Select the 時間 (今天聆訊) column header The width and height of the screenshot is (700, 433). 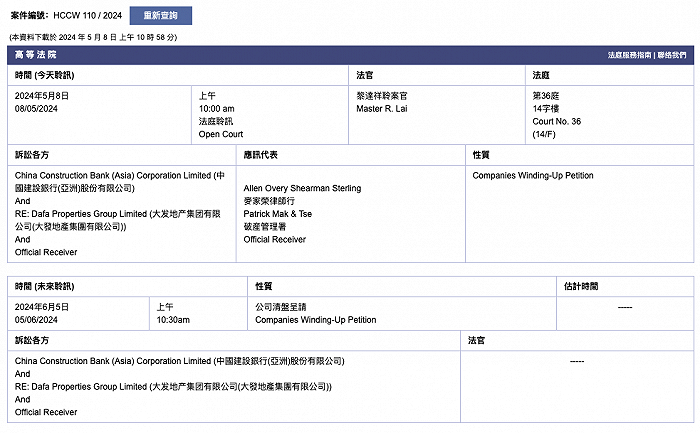tap(44, 76)
